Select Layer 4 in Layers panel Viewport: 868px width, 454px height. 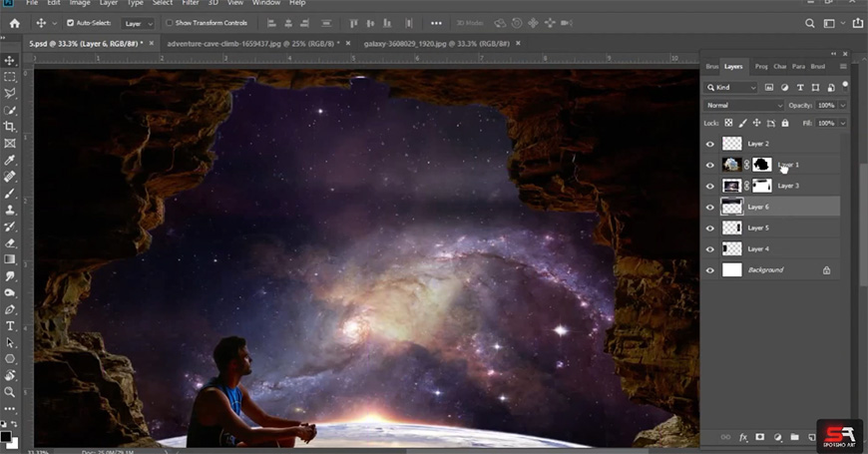tap(771, 249)
